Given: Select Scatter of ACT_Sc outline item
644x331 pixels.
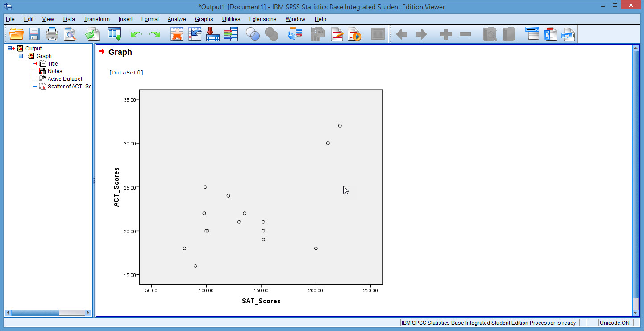Looking at the screenshot, I should click(69, 86).
